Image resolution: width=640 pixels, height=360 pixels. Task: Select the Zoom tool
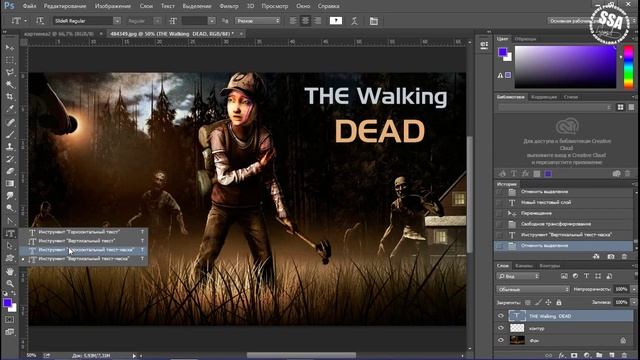pos(10,283)
